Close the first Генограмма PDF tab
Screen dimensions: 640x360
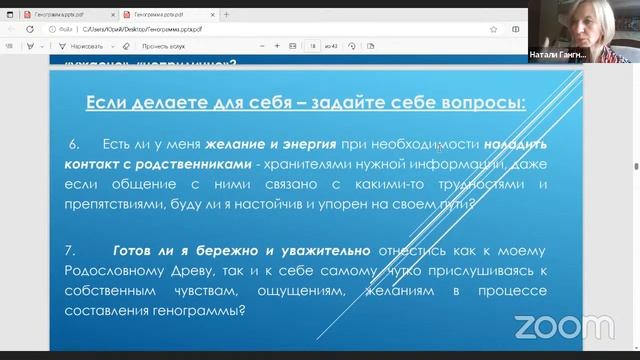click(113, 15)
